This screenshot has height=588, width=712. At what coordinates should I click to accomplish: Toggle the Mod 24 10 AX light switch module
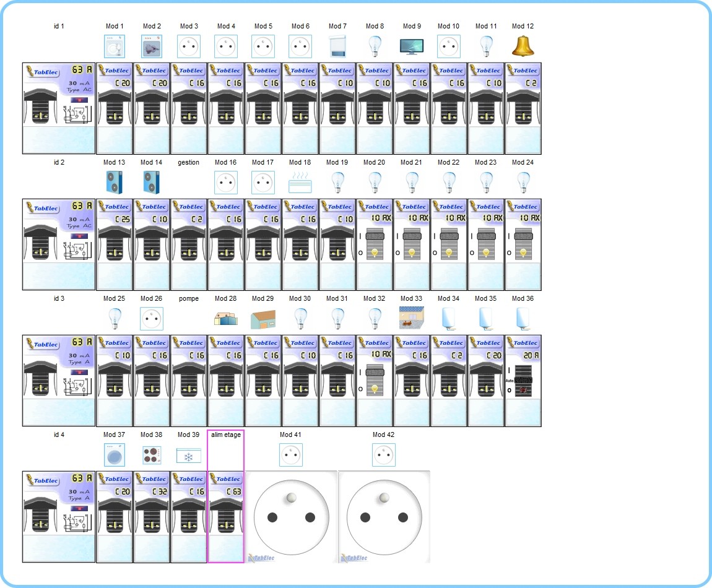tap(523, 244)
